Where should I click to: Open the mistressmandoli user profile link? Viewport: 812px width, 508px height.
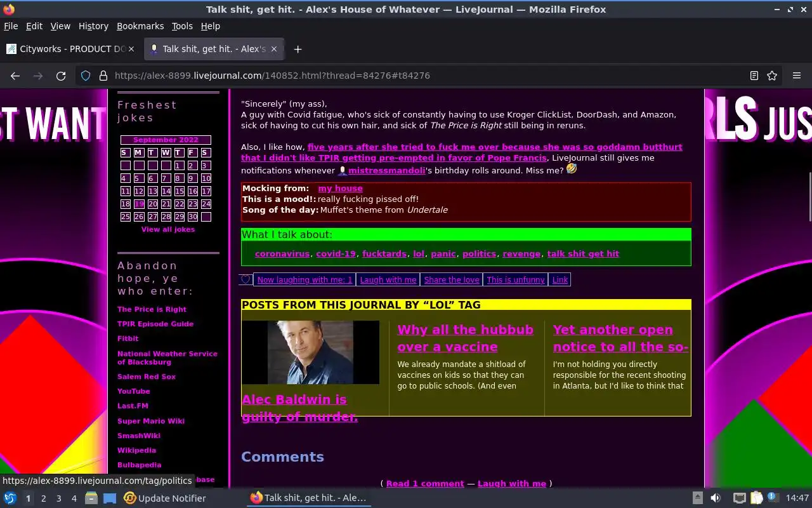coord(386,170)
